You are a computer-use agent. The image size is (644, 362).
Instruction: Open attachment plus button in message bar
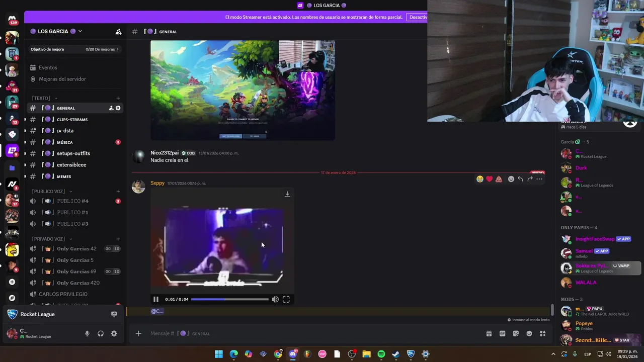click(x=138, y=333)
